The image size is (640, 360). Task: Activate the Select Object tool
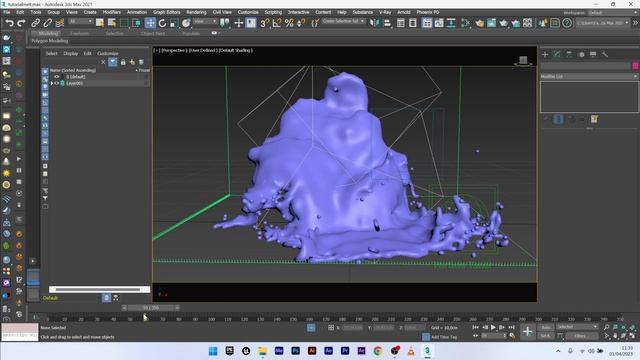[x=100, y=23]
